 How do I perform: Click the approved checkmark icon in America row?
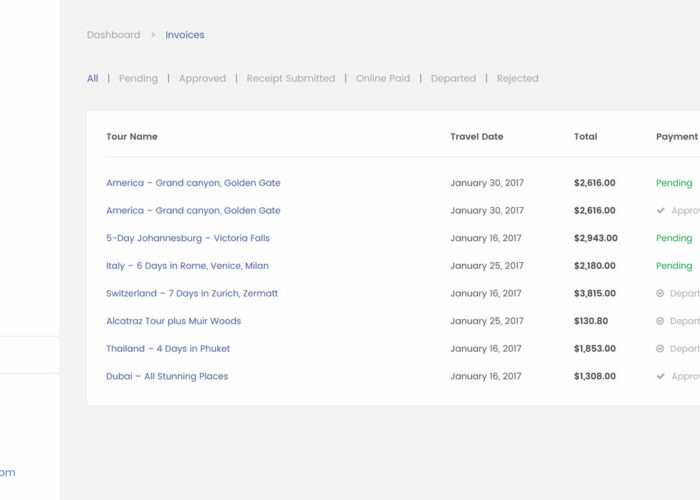click(x=660, y=211)
